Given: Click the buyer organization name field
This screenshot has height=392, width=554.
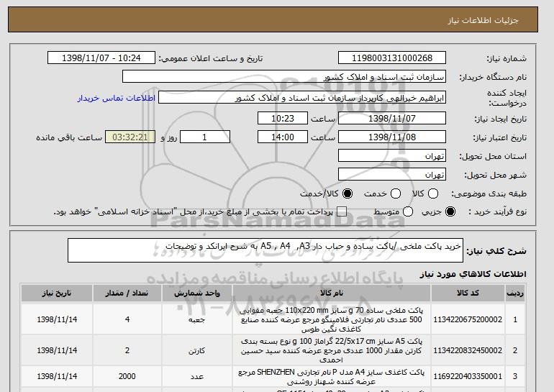Looking at the screenshot, I should (284, 77).
